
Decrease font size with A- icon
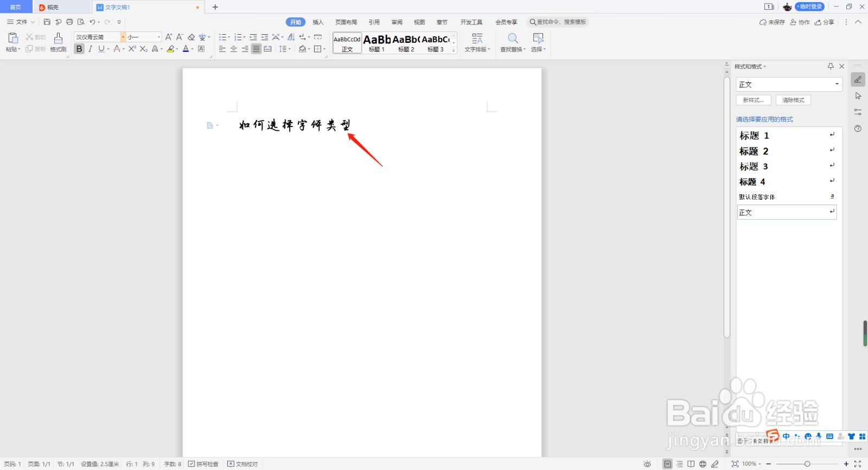pyautogui.click(x=180, y=37)
